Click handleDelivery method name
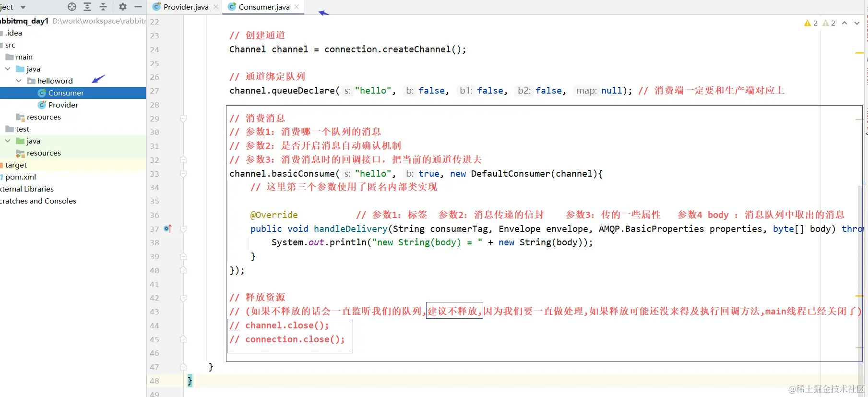868x397 pixels. pyautogui.click(x=350, y=229)
